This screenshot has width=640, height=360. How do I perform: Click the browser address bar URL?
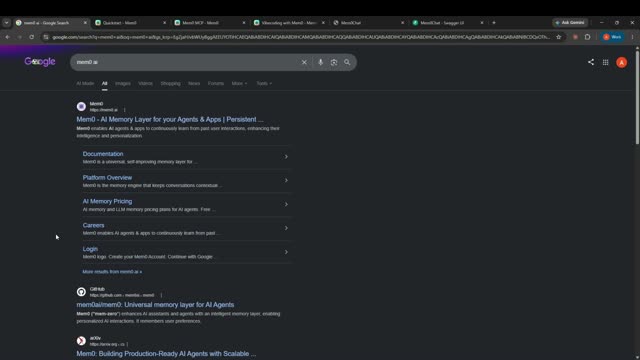[x=301, y=37]
